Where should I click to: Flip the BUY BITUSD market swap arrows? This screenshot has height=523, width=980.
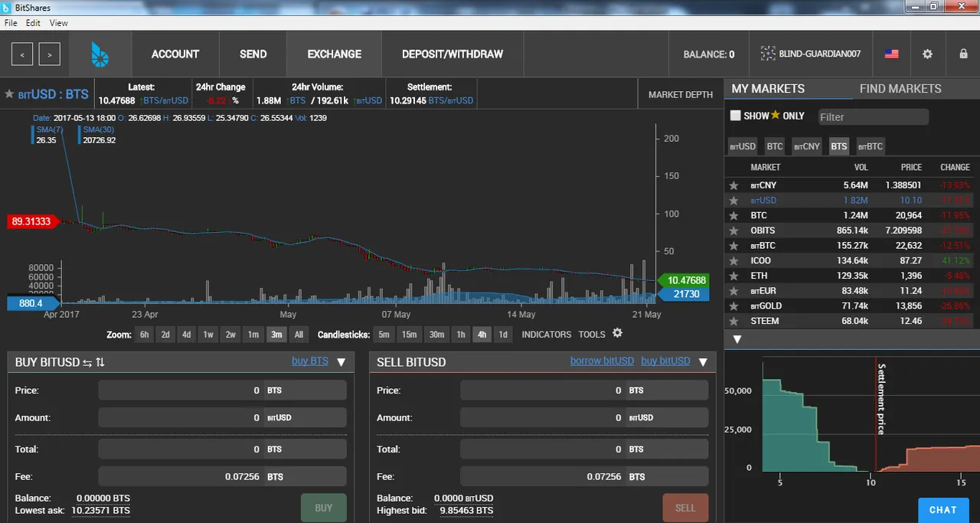pos(87,362)
